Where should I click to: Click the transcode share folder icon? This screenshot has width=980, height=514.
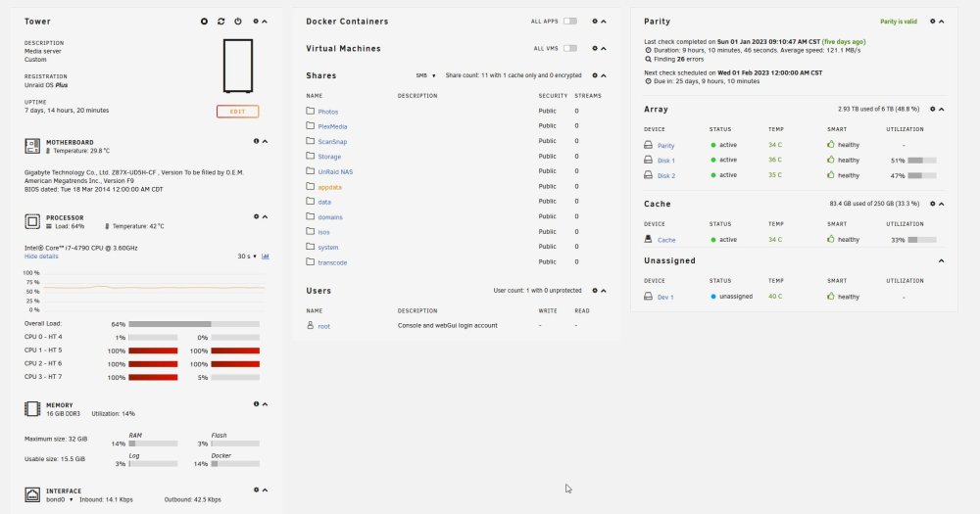tap(310, 261)
